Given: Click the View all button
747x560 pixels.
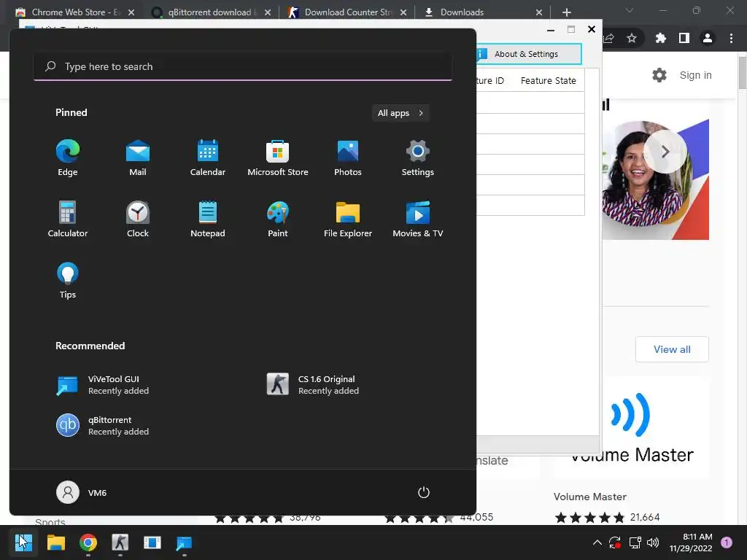Looking at the screenshot, I should click(x=672, y=349).
